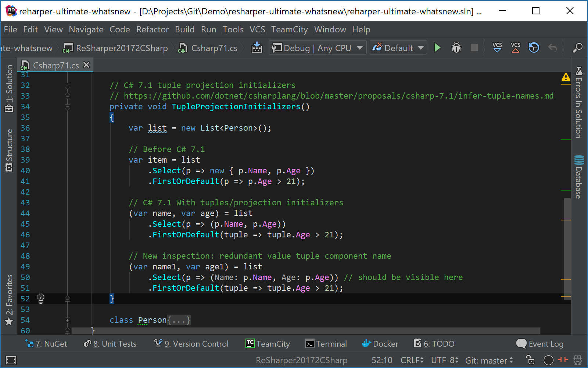The width and height of the screenshot is (588, 368).
Task: Open the Tools menu
Action: 233,29
